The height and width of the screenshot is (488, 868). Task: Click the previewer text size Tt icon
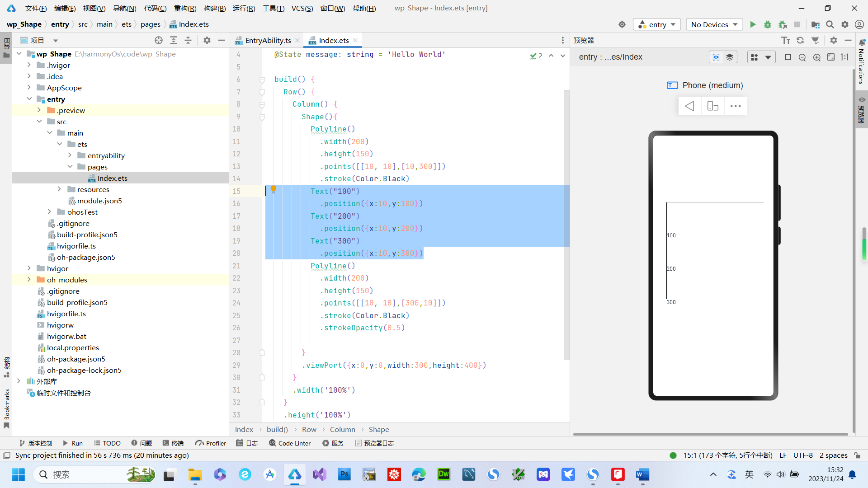pyautogui.click(x=786, y=40)
